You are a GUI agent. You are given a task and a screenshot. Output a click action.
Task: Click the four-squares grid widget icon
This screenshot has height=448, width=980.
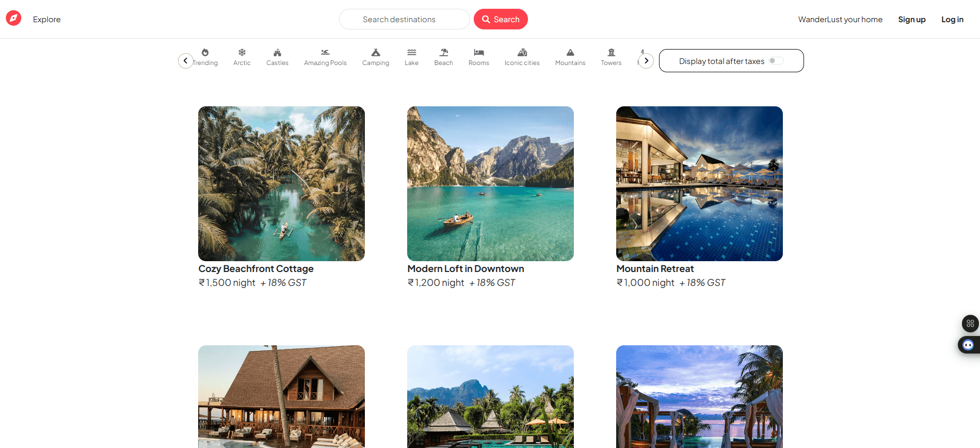point(970,324)
